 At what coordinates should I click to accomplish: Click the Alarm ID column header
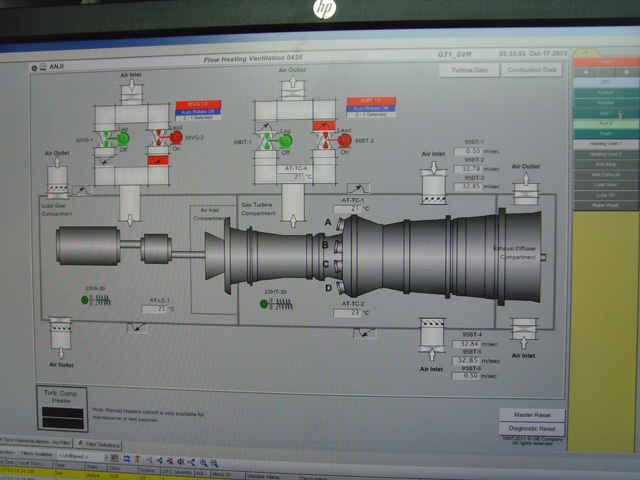[x=225, y=475]
